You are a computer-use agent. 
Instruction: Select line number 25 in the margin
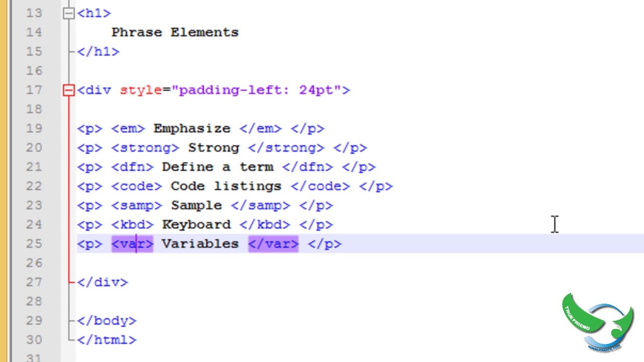coord(34,244)
